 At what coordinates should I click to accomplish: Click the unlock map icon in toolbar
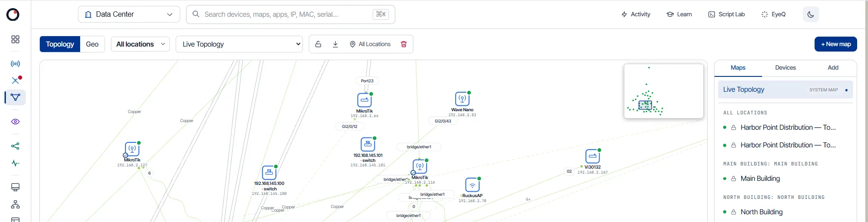(x=318, y=44)
